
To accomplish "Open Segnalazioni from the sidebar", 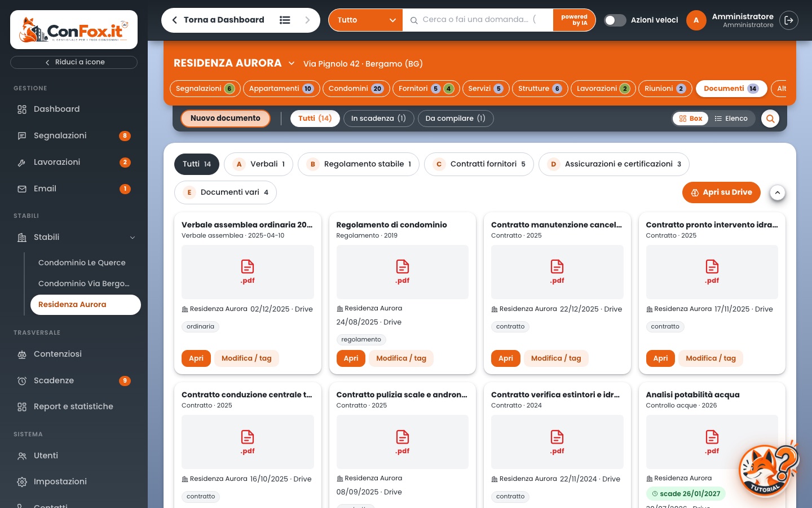I will (74, 136).
